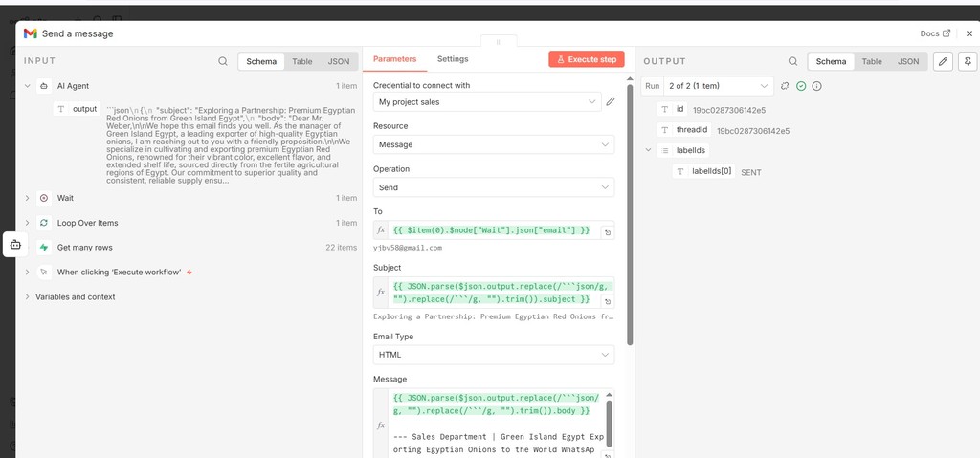Open the Docs link
The image size is (980, 458).
tap(935, 33)
